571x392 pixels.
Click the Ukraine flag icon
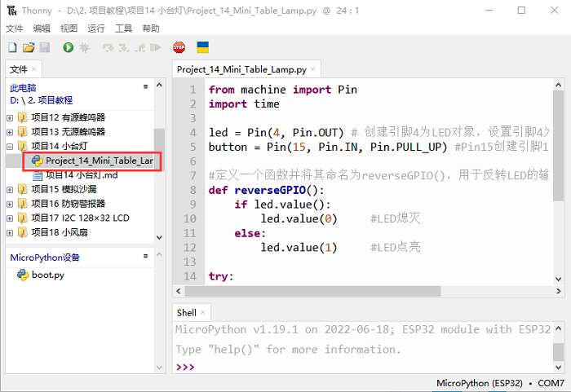point(203,48)
